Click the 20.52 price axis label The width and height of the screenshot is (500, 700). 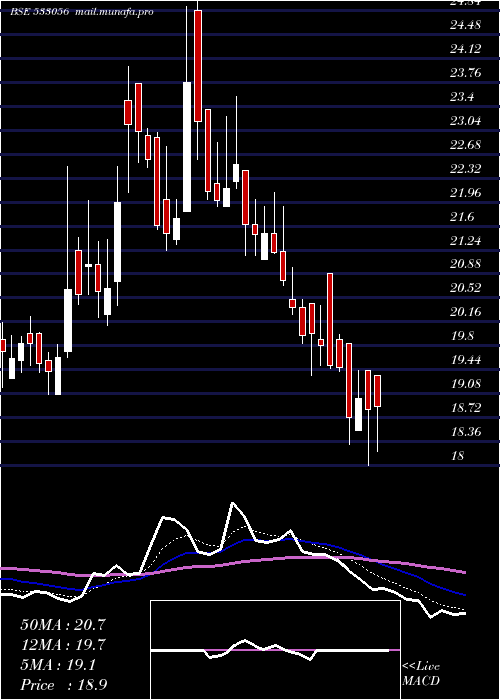[x=466, y=288]
